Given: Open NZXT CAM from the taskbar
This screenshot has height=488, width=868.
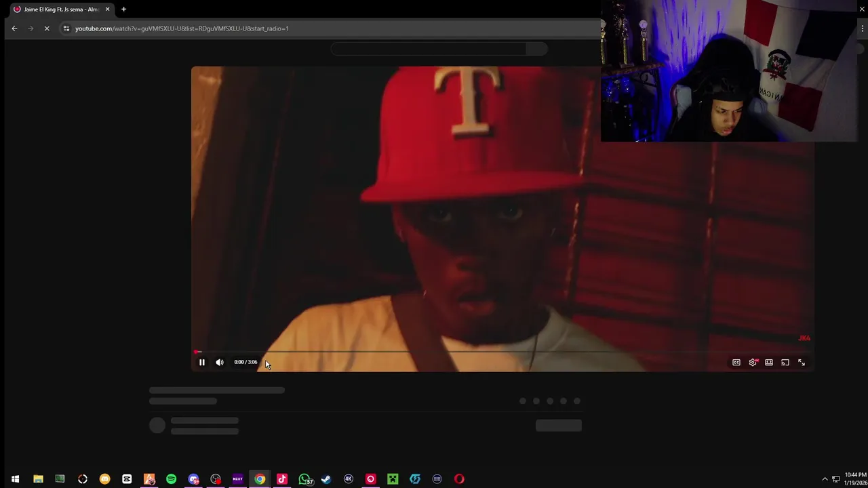Looking at the screenshot, I should pos(237,479).
